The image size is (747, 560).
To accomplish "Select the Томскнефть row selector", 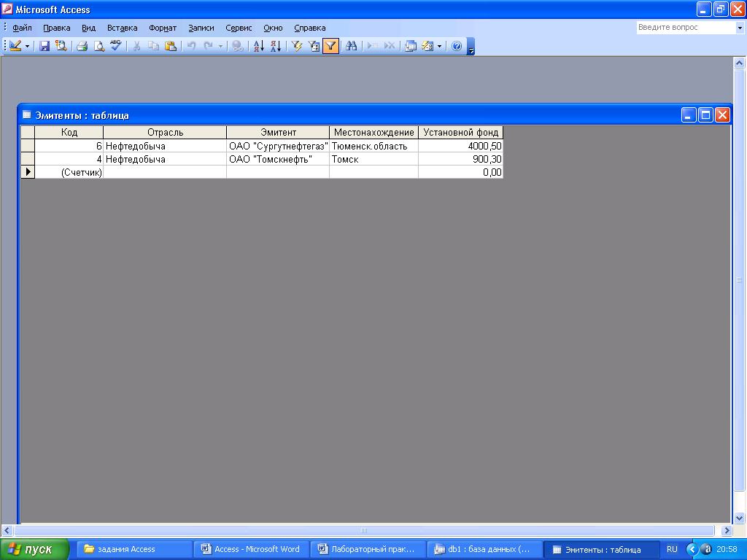I will tap(28, 159).
